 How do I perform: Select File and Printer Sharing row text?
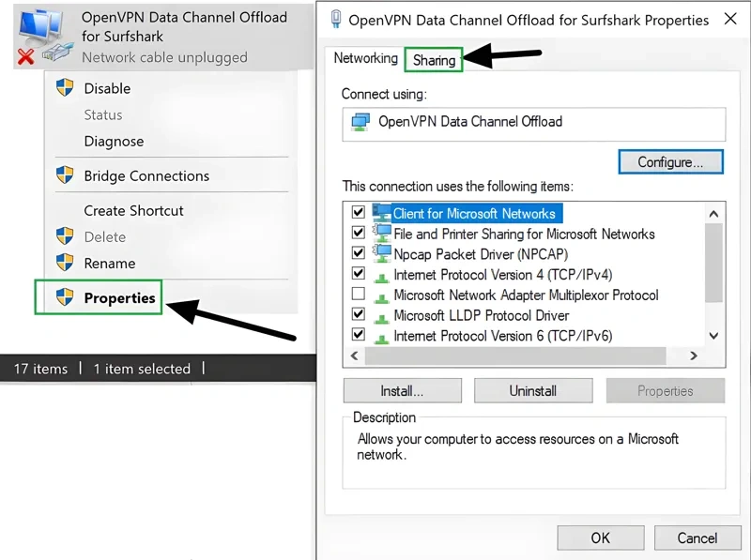[524, 235]
